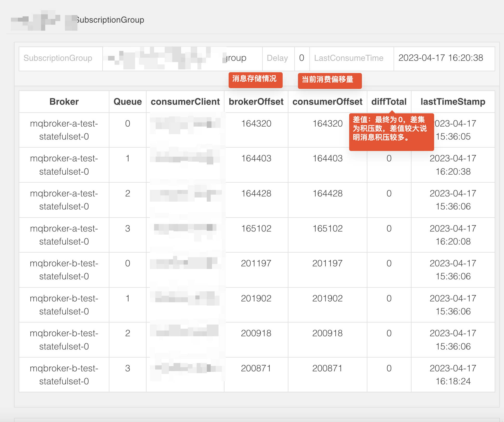This screenshot has height=422, width=504.
Task: Click the lastTimeStamp column header
Action: 453,102
